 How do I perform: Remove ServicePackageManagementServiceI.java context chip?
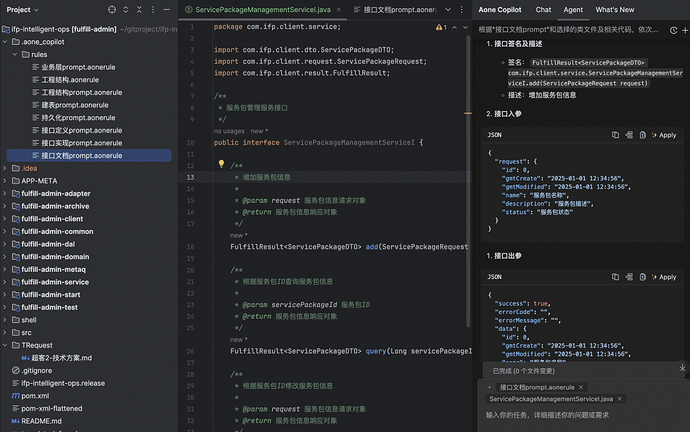coord(620,399)
